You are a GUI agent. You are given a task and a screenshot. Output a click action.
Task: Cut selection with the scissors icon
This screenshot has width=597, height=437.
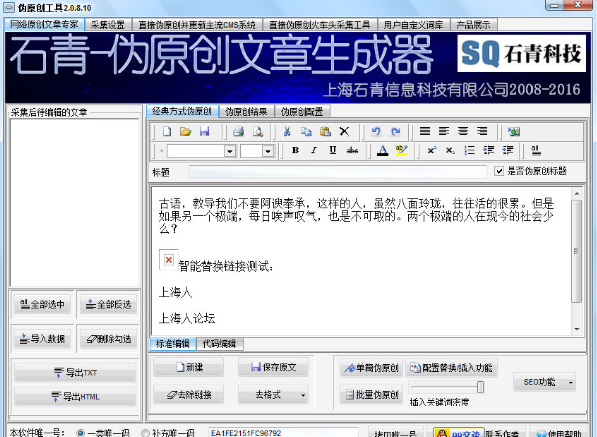287,132
